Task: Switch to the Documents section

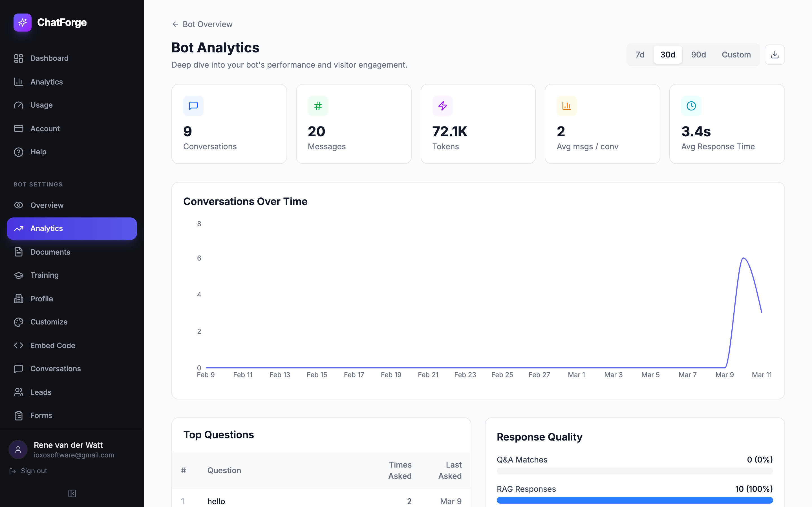Action: click(50, 252)
